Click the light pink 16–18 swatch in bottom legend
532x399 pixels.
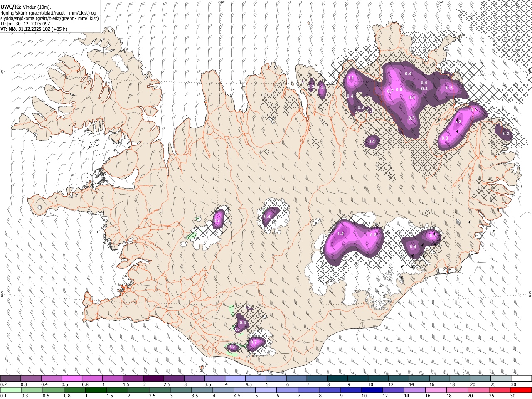pos(436,390)
